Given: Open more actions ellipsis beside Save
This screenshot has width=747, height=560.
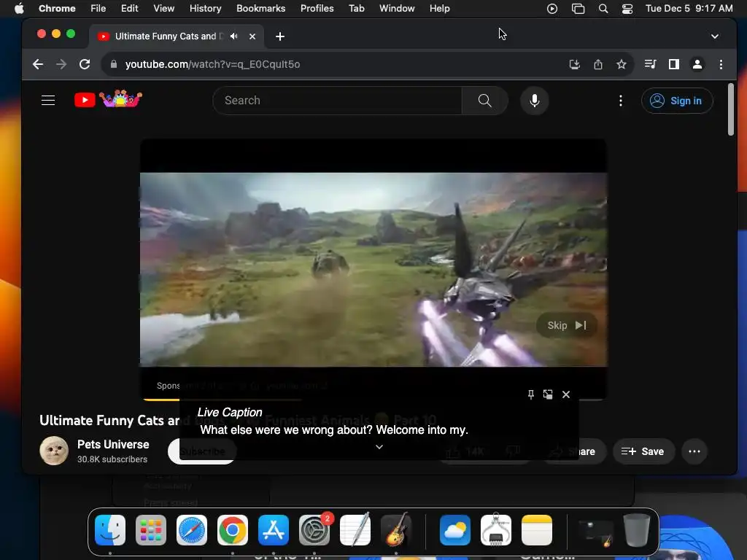Looking at the screenshot, I should coord(694,451).
